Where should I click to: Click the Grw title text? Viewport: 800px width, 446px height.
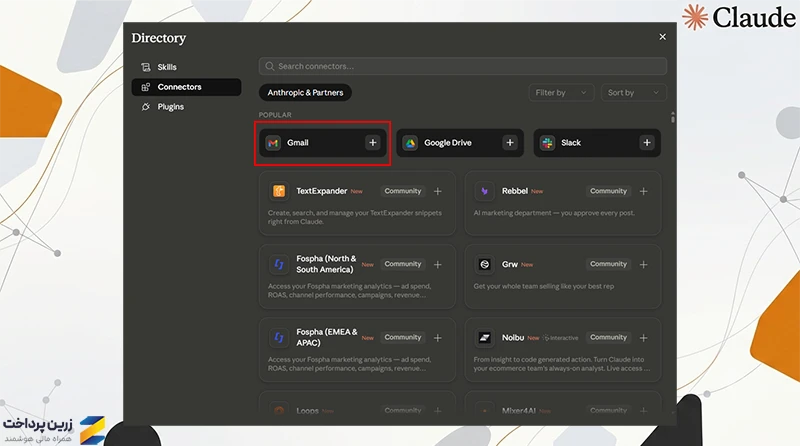tap(509, 264)
